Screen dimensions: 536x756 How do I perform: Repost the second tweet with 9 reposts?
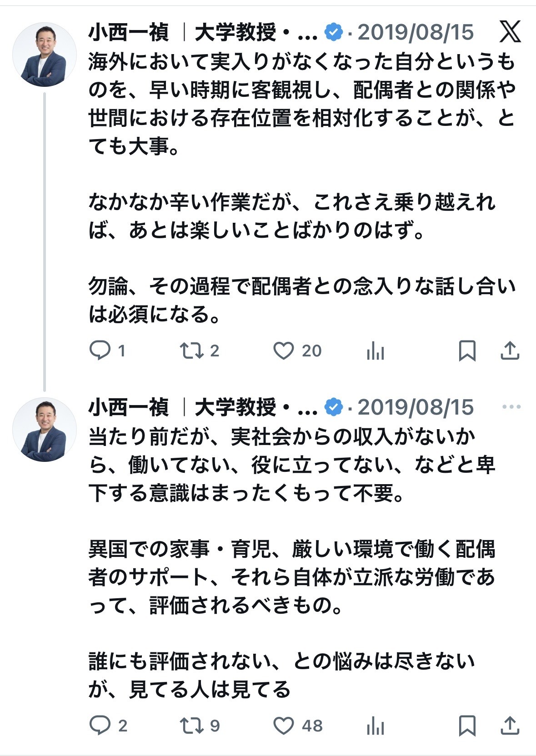[x=191, y=726]
